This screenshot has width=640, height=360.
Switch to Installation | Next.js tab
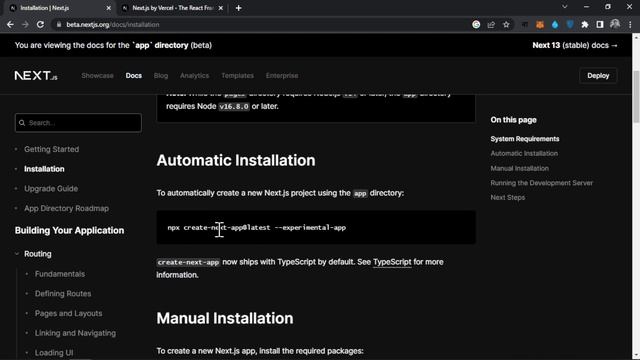[x=60, y=8]
